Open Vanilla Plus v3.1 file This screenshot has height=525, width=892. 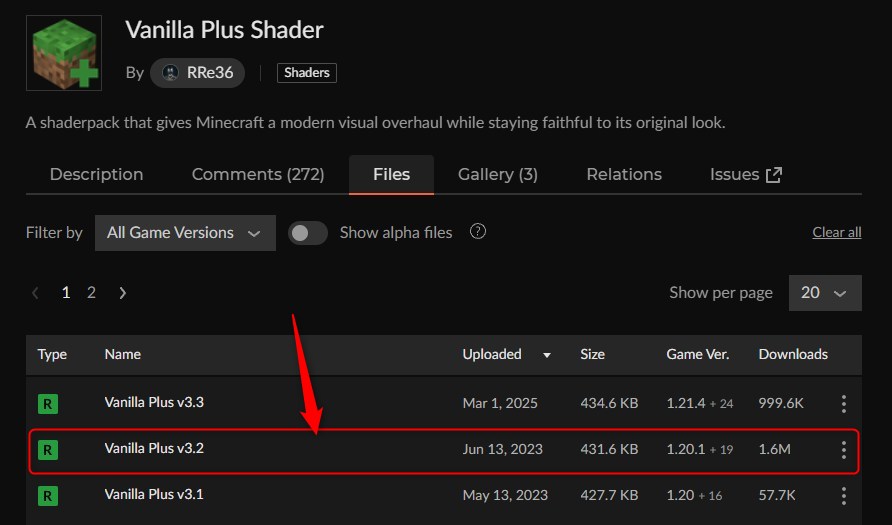pos(154,494)
